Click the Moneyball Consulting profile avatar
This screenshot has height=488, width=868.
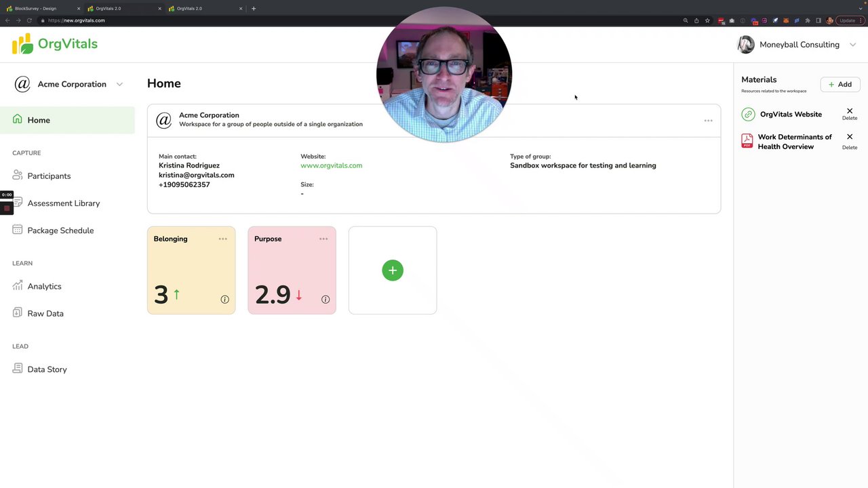click(x=746, y=44)
